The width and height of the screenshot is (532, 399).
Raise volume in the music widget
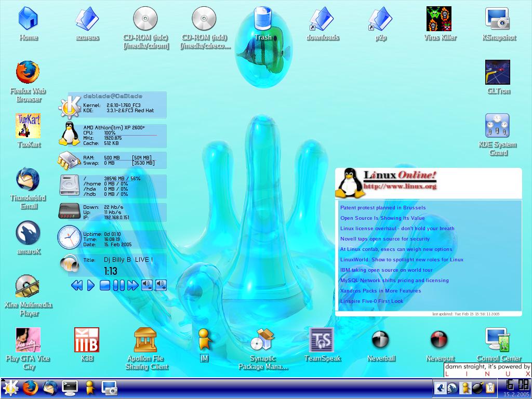click(x=161, y=285)
